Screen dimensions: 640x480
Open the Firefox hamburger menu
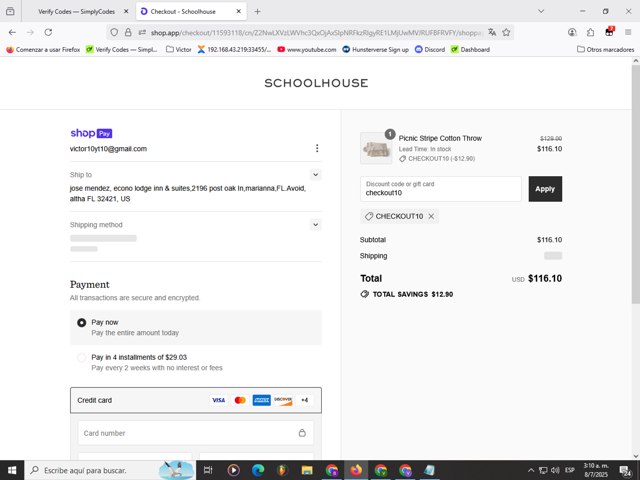628,32
